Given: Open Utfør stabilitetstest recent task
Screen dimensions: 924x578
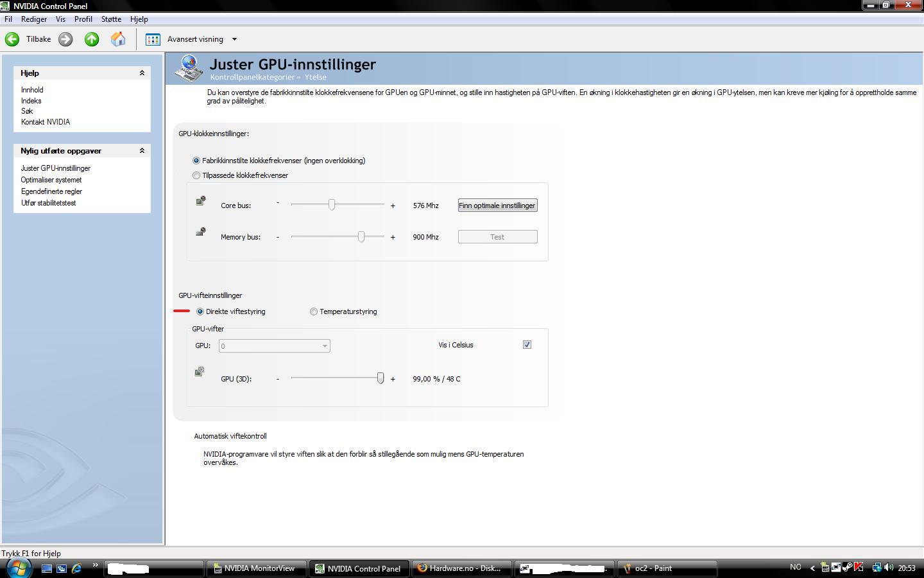Looking at the screenshot, I should click(48, 203).
